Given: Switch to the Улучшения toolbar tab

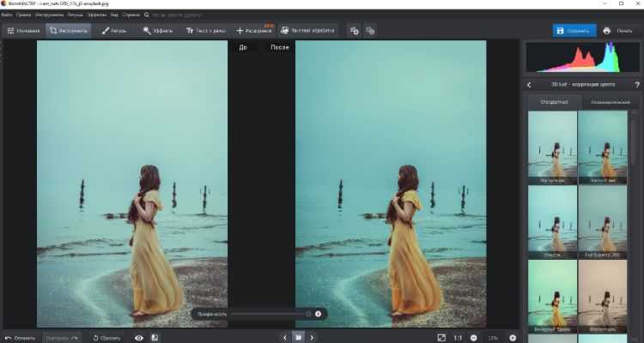Looking at the screenshot, I should tap(23, 31).
